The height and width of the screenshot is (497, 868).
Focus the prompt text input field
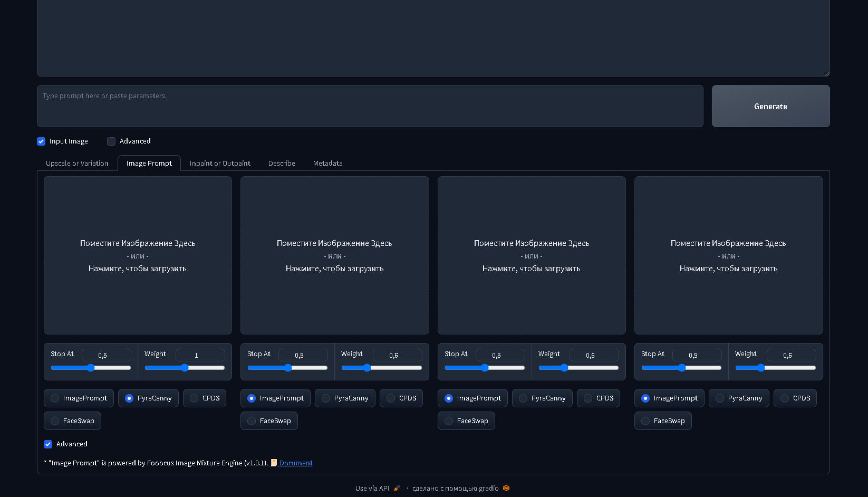tap(370, 106)
